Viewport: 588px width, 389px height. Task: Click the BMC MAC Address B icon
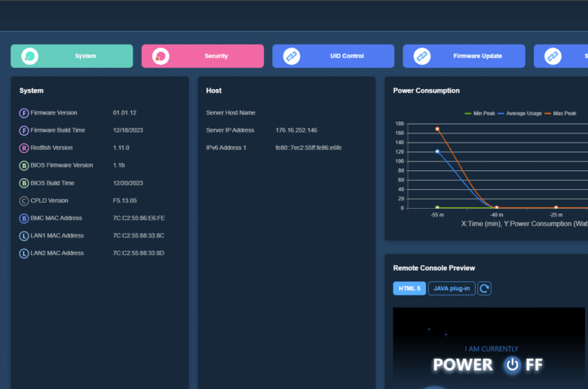[24, 219]
